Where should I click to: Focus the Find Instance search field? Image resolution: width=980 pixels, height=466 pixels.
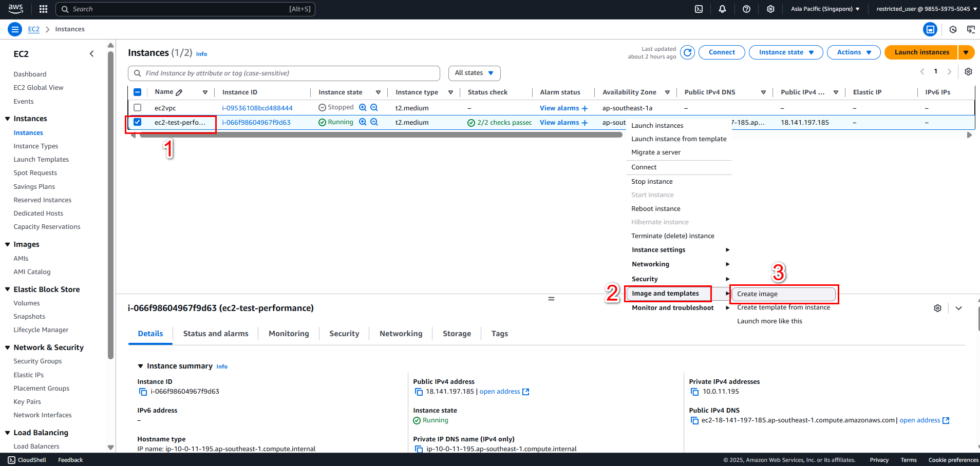click(284, 73)
